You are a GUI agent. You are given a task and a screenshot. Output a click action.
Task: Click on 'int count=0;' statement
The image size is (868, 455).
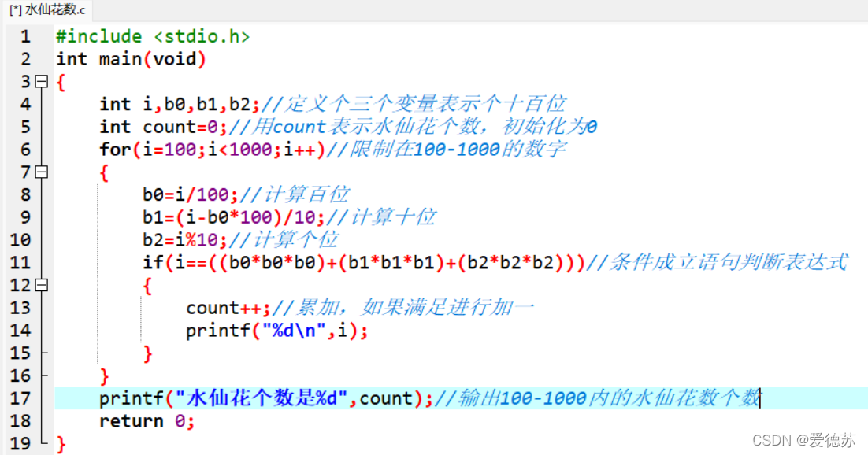coord(163,127)
